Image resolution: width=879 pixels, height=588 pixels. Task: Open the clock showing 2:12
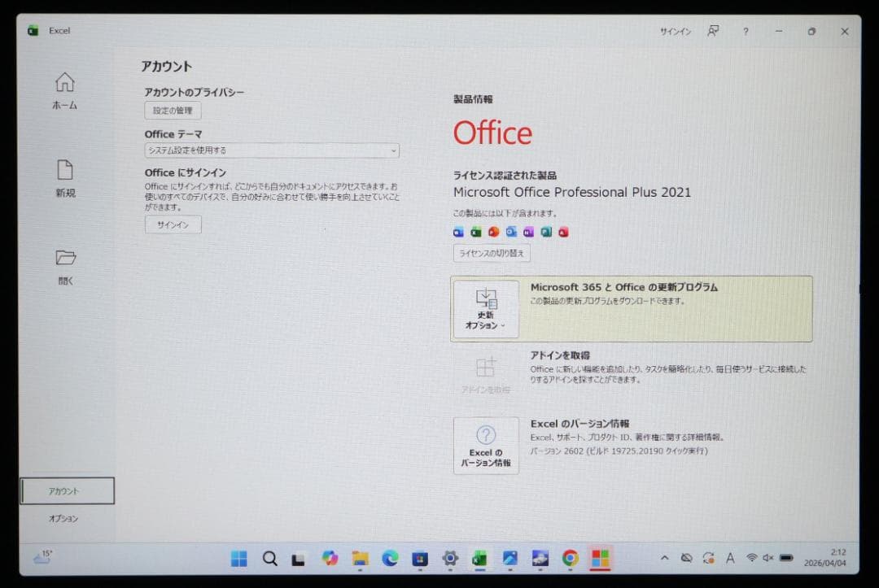pos(824,558)
